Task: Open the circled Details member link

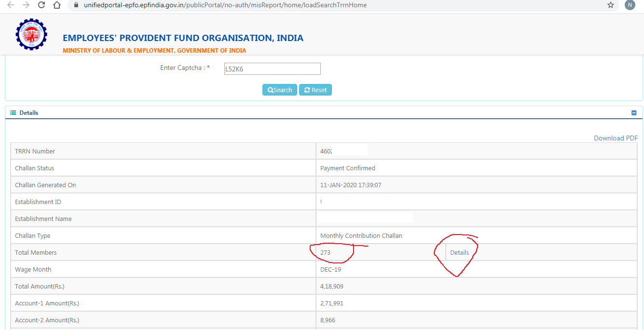Action: click(x=459, y=252)
